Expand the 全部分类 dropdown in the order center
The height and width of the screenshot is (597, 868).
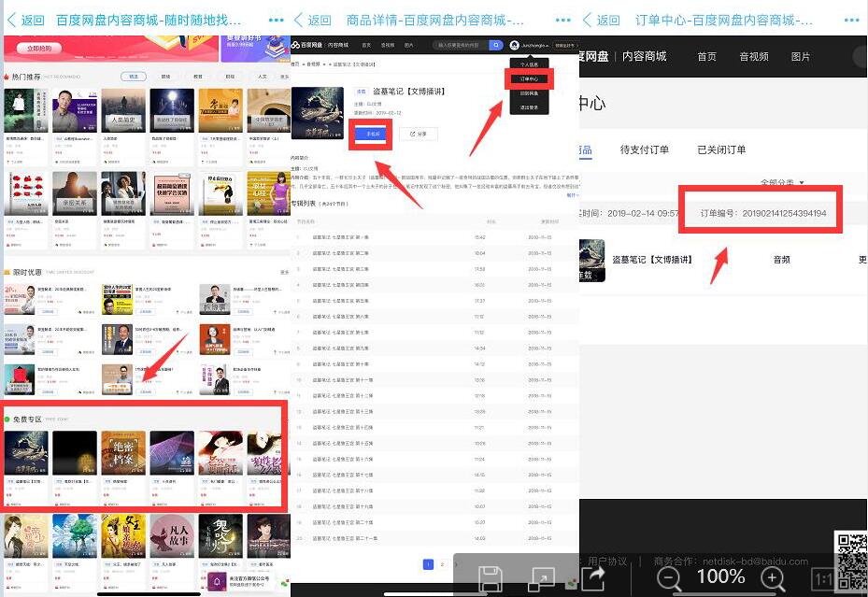tap(782, 182)
